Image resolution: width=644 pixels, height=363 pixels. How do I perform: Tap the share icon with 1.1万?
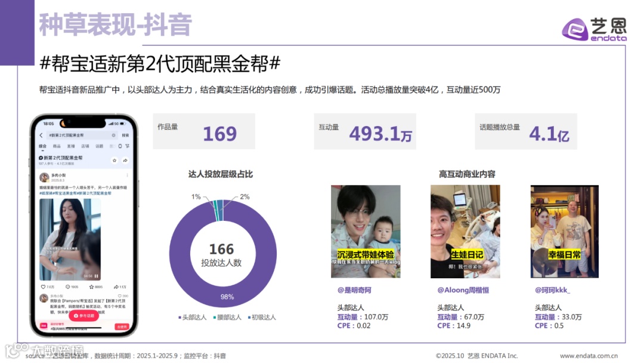pos(116,287)
